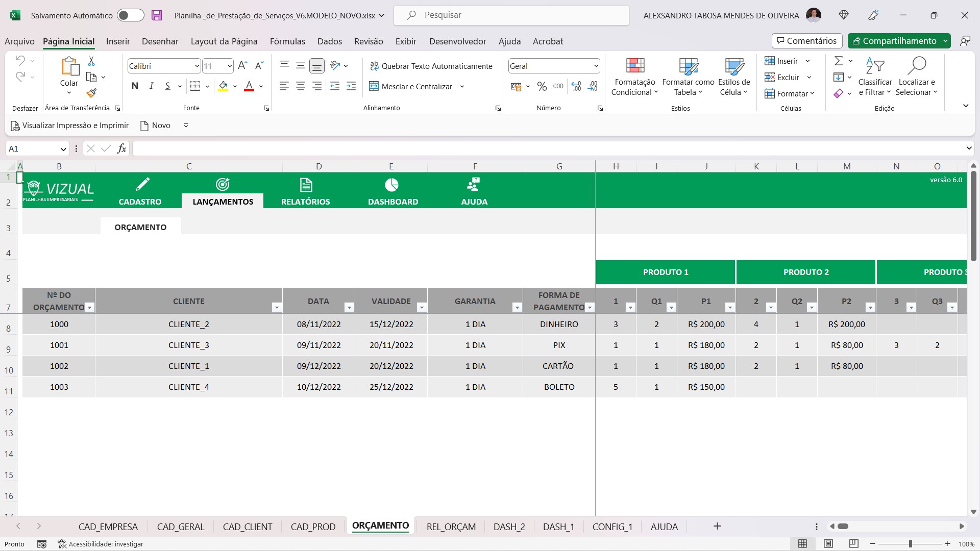Click the zoom slider handle
The image size is (980, 551).
point(910,544)
